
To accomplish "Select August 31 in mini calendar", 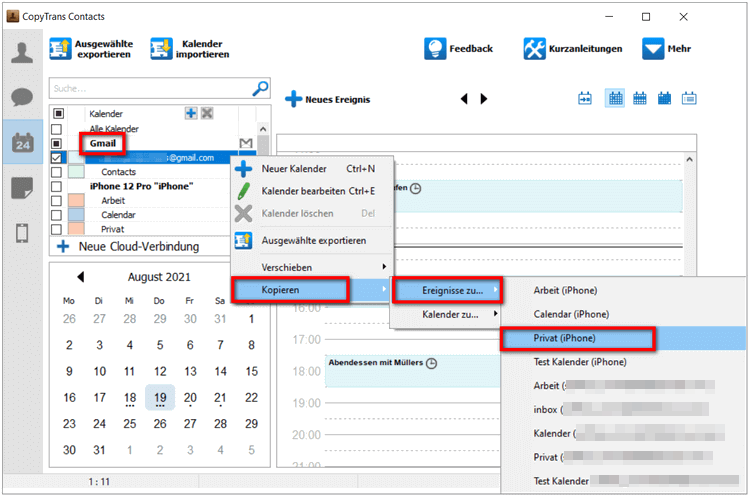I will 99,450.
